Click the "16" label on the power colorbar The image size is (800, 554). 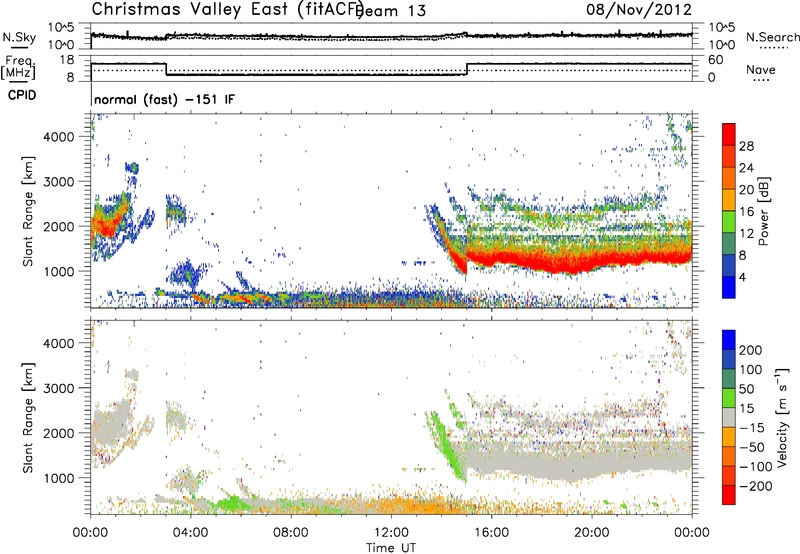746,212
